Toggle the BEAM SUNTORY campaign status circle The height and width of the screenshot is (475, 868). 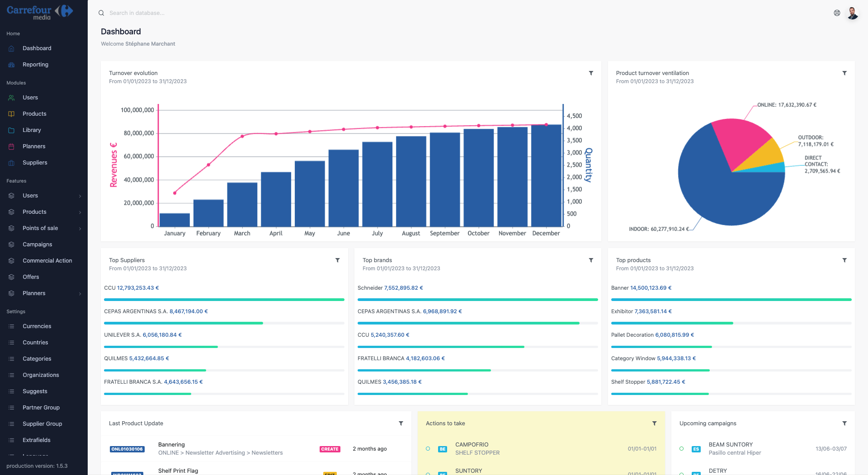pyautogui.click(x=681, y=449)
